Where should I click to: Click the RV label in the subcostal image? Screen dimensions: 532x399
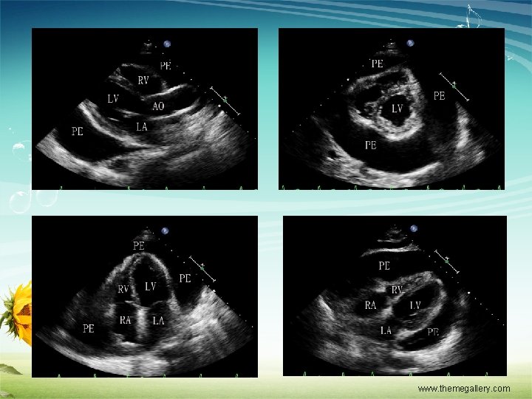coord(397,290)
